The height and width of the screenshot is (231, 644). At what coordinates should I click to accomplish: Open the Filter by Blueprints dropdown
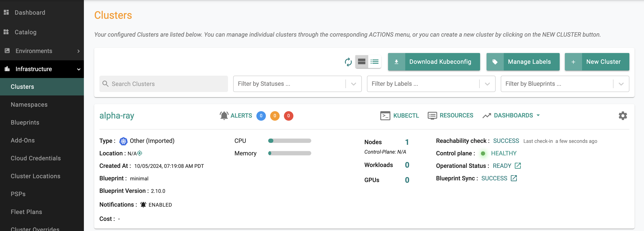(x=565, y=84)
